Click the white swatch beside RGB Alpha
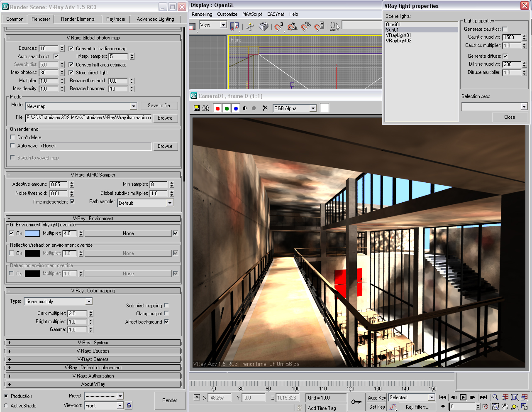 (325, 108)
